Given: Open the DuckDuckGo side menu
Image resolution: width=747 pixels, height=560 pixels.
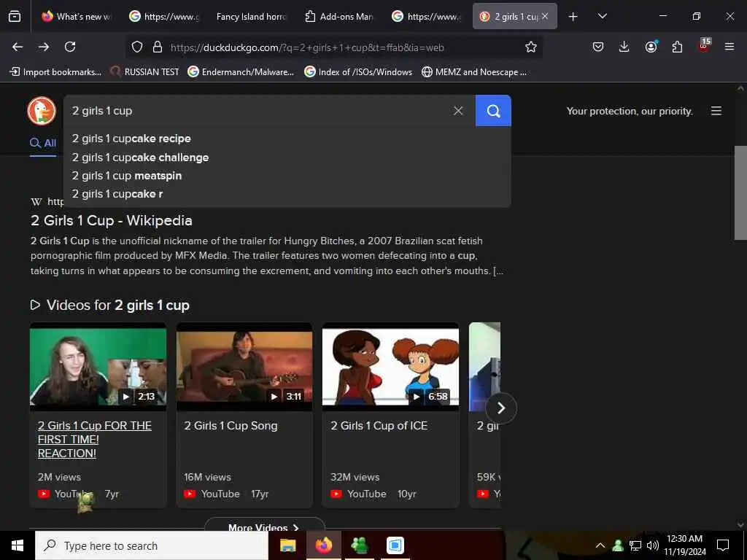Looking at the screenshot, I should click(x=716, y=111).
